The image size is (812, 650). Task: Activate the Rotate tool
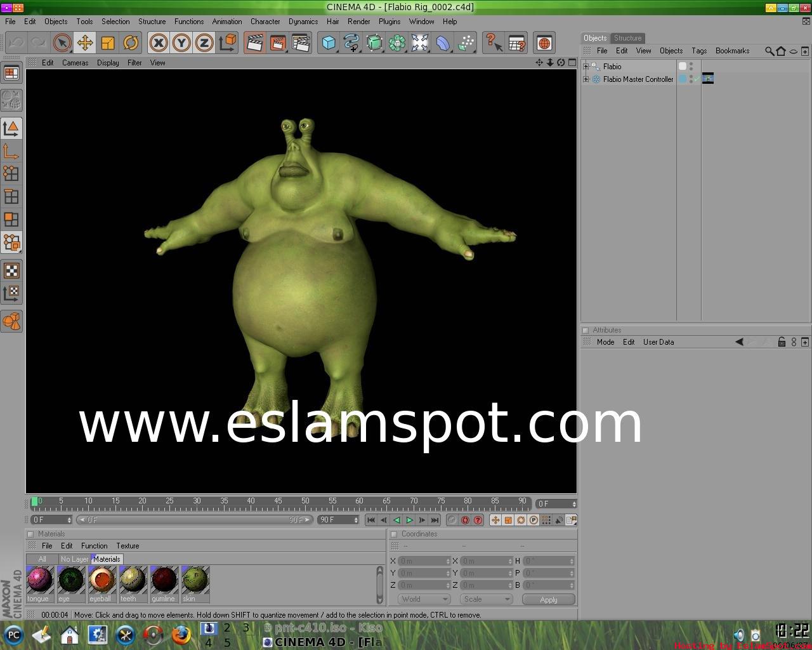(x=131, y=43)
